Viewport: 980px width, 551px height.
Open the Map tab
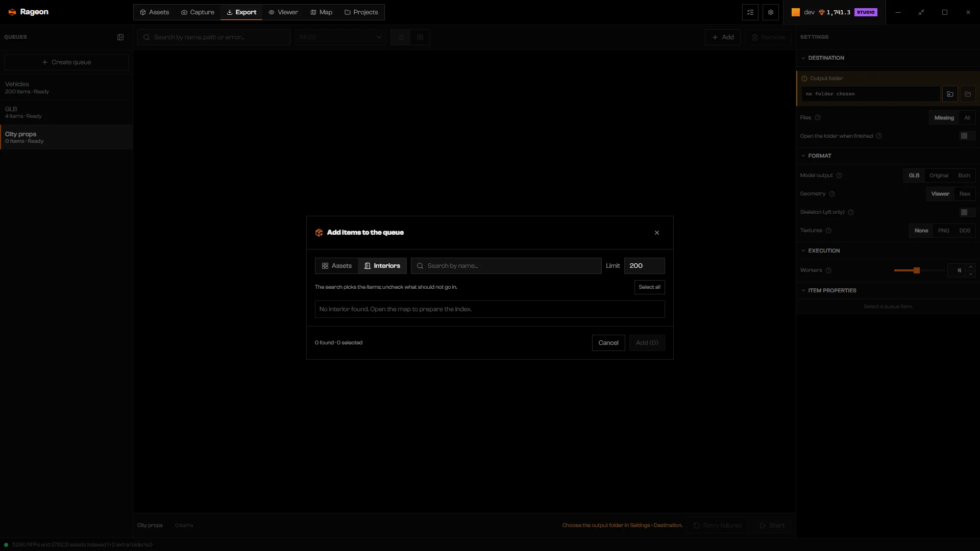322,12
